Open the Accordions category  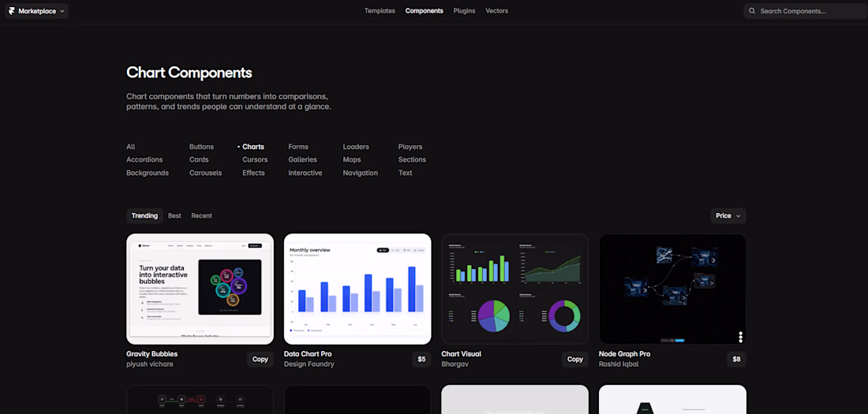pyautogui.click(x=144, y=159)
